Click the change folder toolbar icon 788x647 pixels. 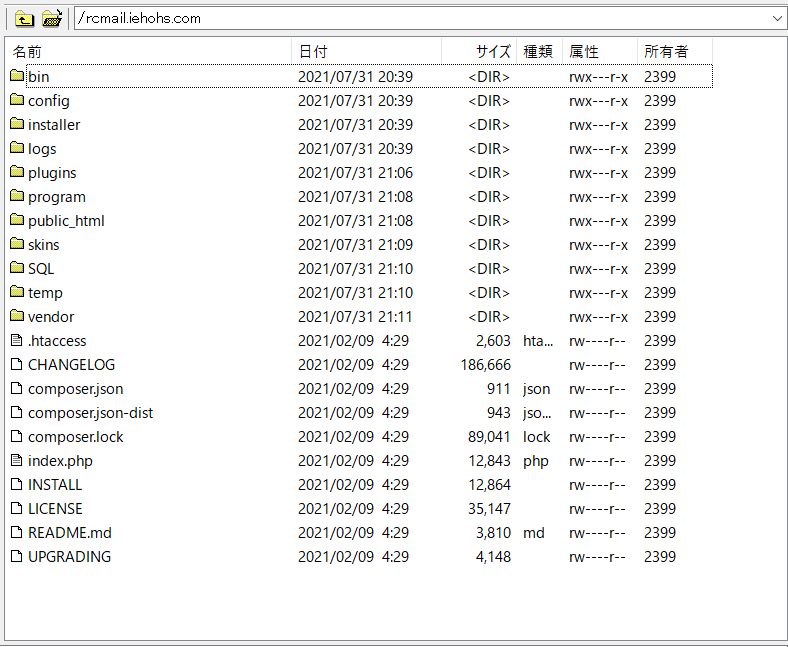click(x=52, y=19)
